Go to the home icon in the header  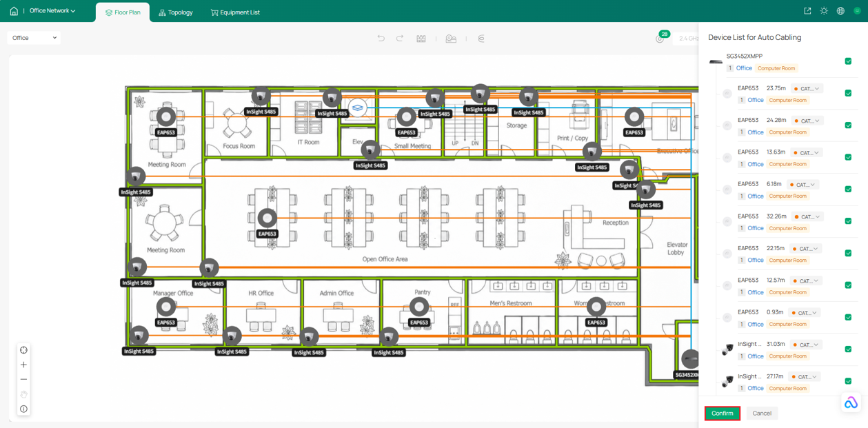(x=14, y=11)
